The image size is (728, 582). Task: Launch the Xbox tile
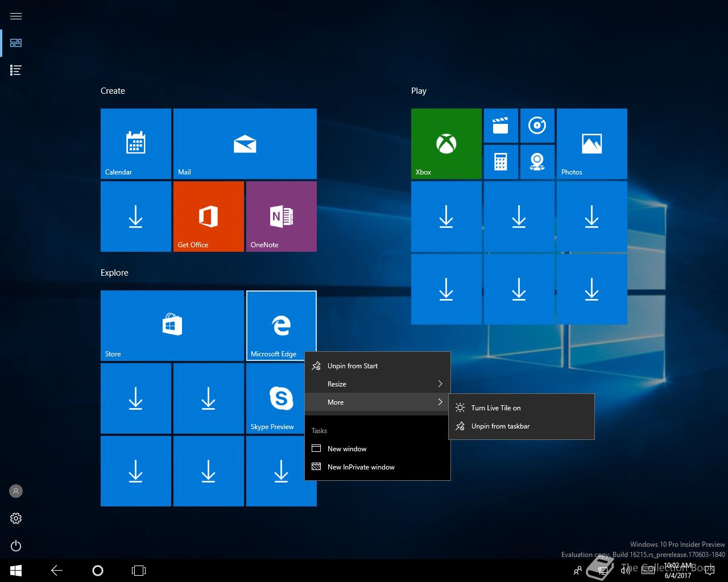446,144
